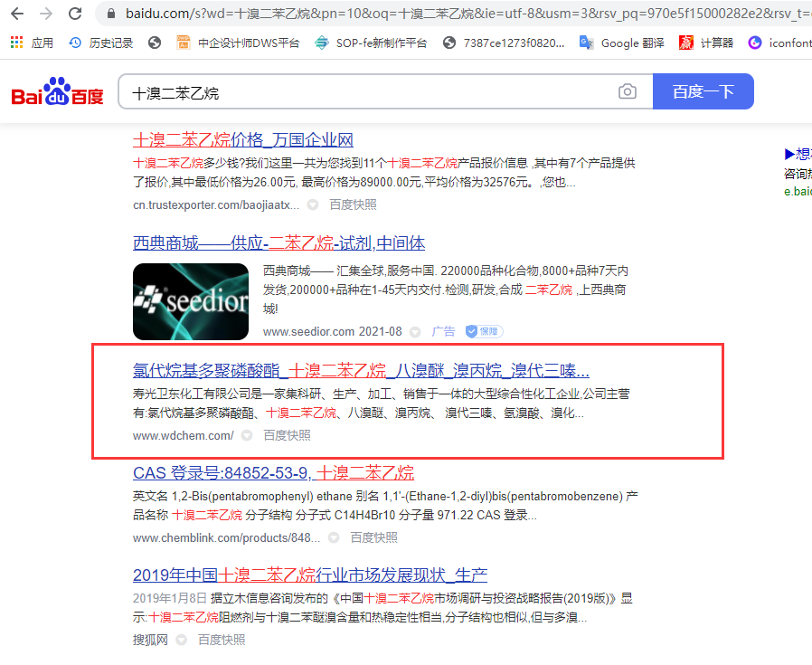Open 中企设计师DWS平台 bookmark
This screenshot has width=812, height=665.
[238, 43]
